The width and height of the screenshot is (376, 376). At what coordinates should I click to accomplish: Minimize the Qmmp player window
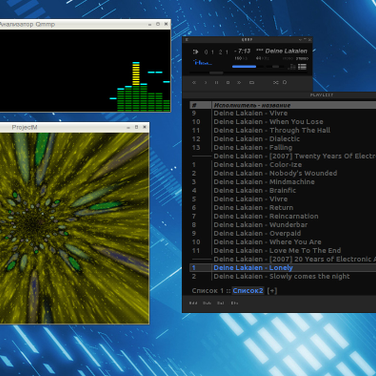(300, 39)
